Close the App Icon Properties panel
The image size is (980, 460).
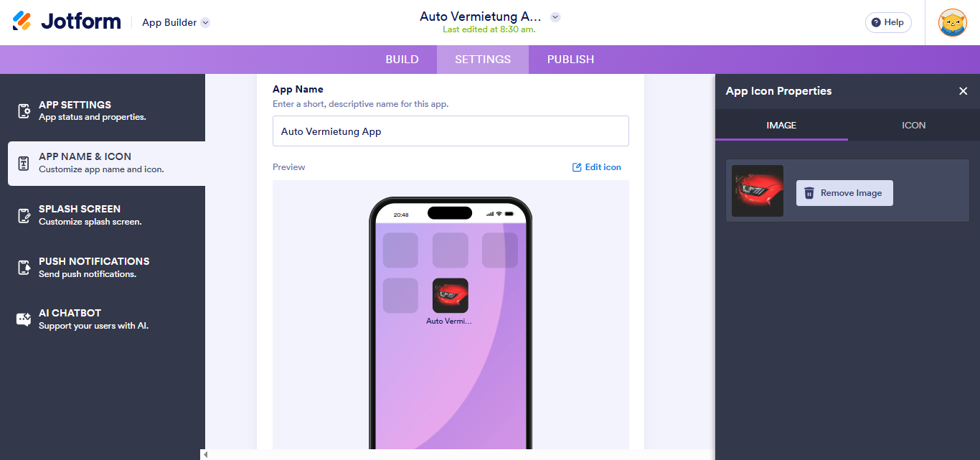coord(963,91)
